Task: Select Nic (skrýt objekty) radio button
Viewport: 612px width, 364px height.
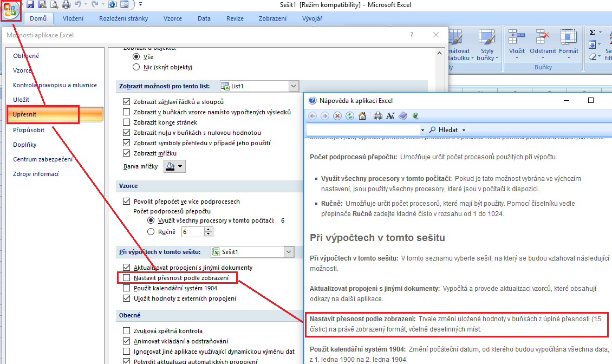Action: point(136,67)
